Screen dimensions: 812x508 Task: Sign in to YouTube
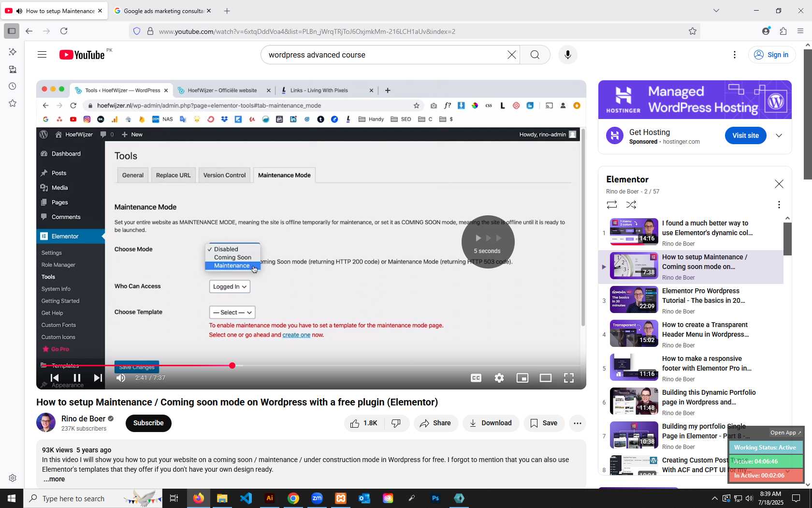[x=771, y=55]
